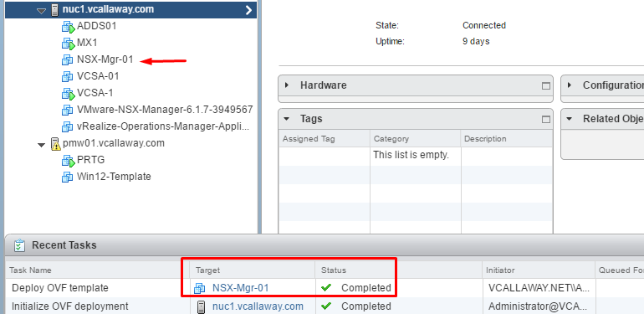Collapse the nuc1.vcallaway.com host tree node
644x314 pixels.
click(41, 11)
